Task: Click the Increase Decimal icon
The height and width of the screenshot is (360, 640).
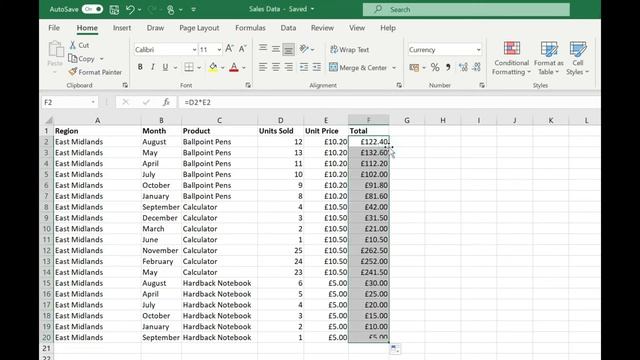Action: (x=463, y=67)
